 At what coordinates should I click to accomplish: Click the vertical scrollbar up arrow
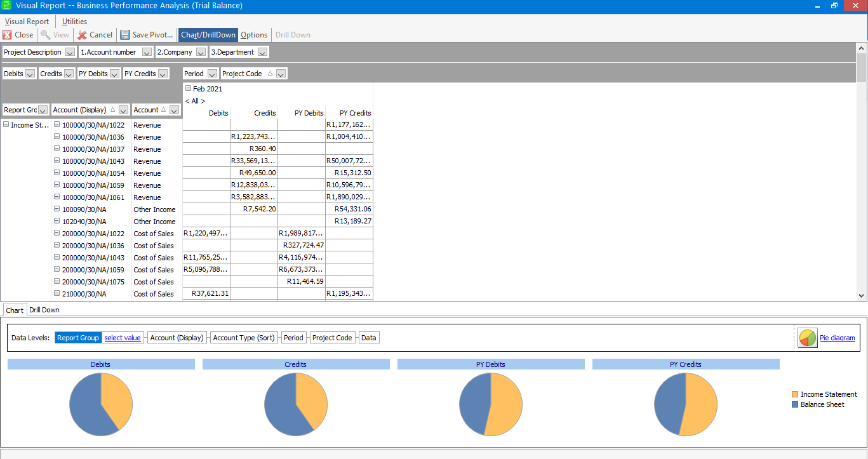pyautogui.click(x=862, y=48)
